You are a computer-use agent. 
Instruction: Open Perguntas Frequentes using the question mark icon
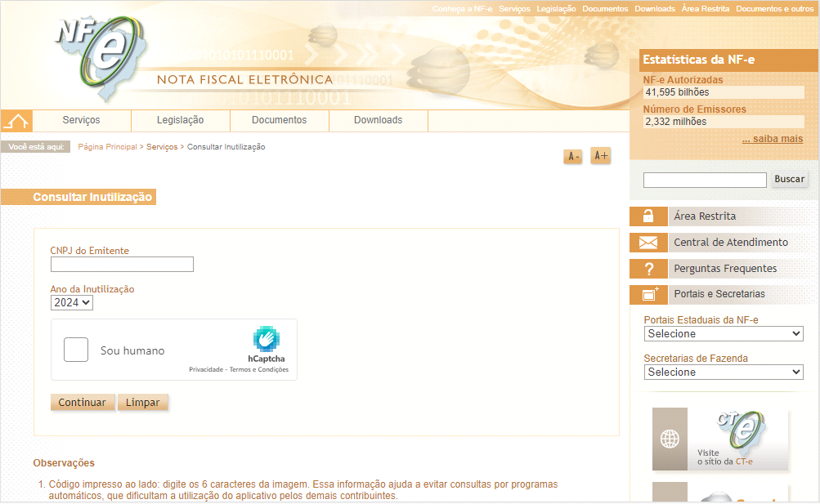(648, 268)
